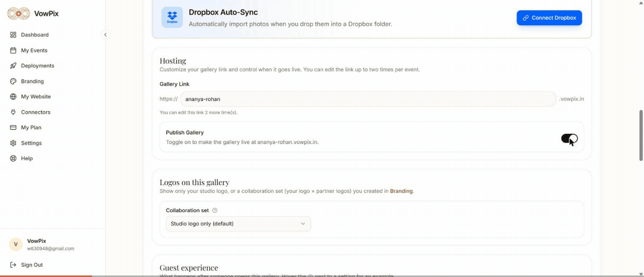Screen dimensions: 644x277
Task: Click the Dropbox logo icon
Action: coord(172,17)
